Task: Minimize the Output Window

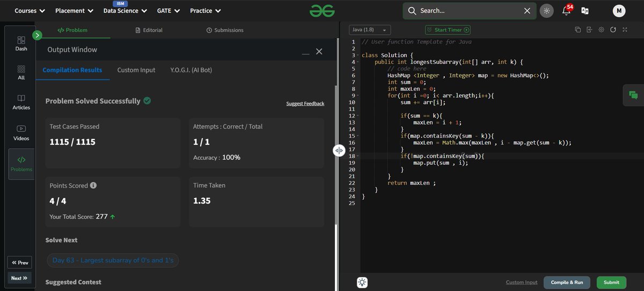Action: [305, 53]
